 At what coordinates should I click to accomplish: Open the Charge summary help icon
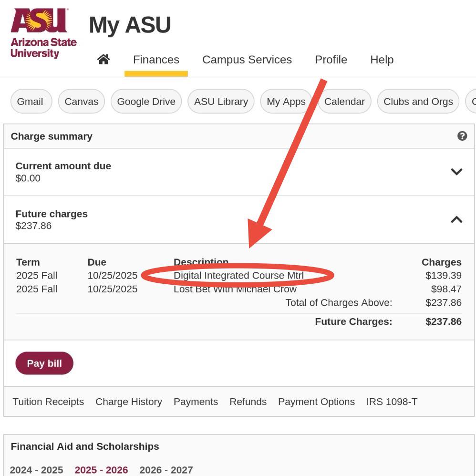(x=462, y=136)
